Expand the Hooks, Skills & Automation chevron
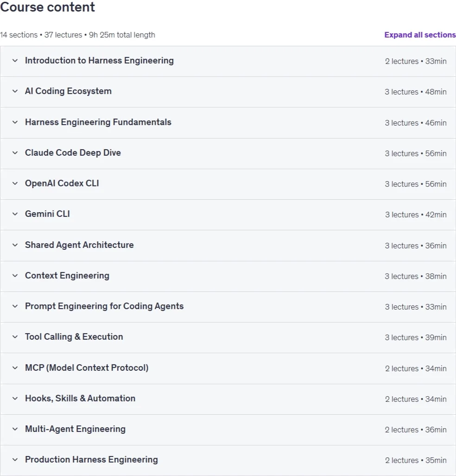 point(15,399)
